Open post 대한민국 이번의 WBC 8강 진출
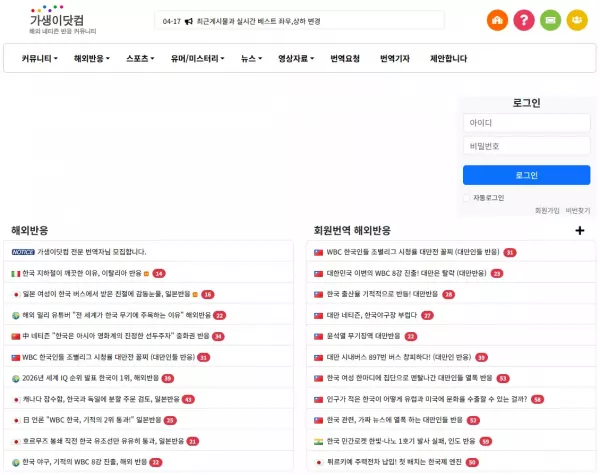 (406, 273)
